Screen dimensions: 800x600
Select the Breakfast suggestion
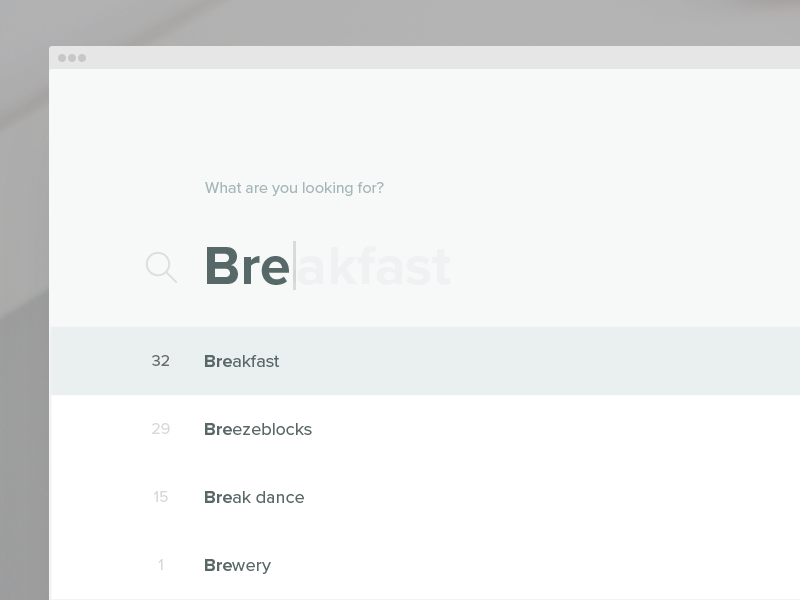pos(242,361)
